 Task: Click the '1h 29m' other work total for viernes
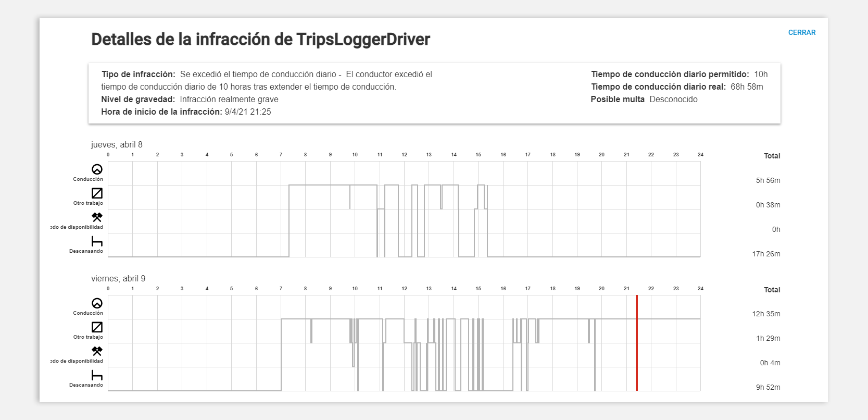click(x=768, y=338)
